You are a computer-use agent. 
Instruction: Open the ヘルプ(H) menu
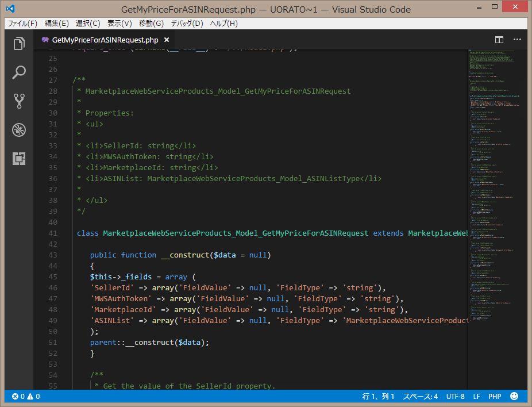click(223, 24)
